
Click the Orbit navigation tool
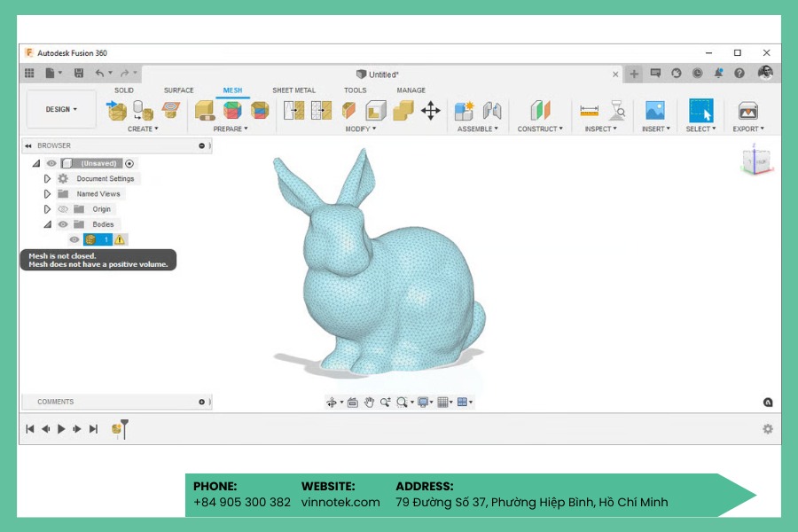[332, 403]
